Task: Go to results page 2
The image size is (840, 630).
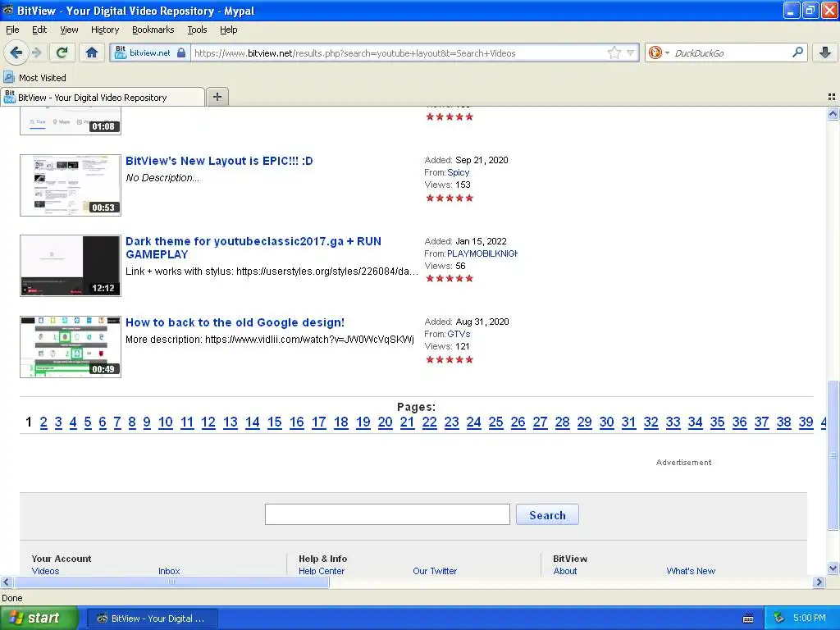Action: pos(43,422)
